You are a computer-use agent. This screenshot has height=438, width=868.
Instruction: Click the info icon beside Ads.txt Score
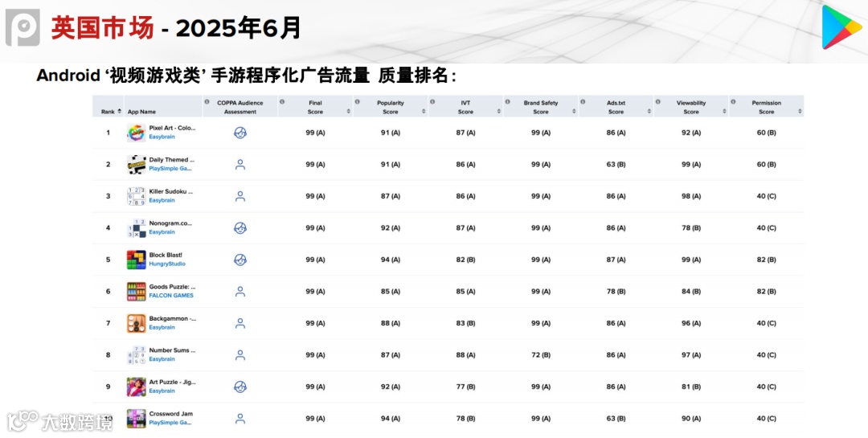pyautogui.click(x=583, y=102)
